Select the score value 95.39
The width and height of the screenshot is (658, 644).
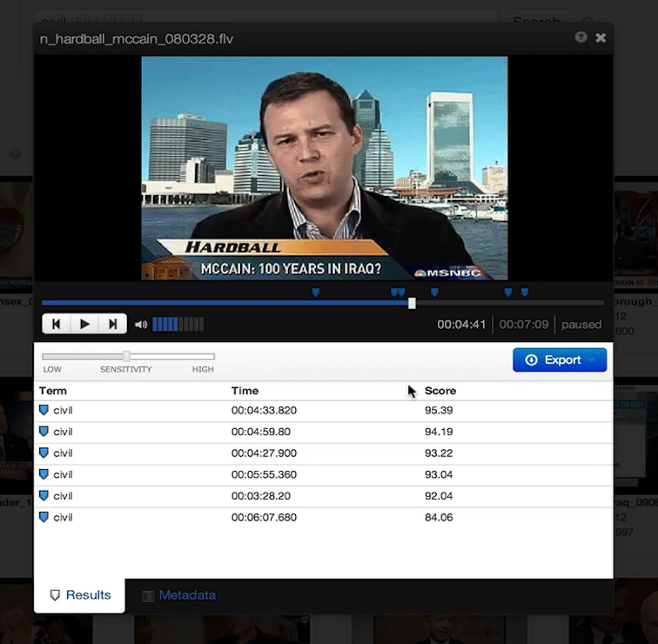click(x=439, y=410)
